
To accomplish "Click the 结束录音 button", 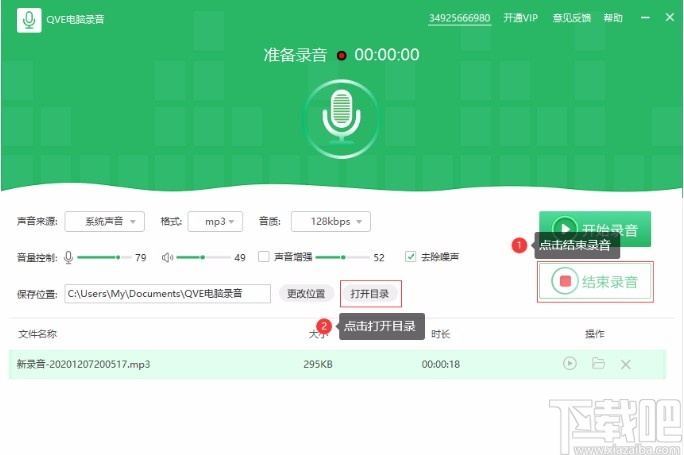I will tap(595, 281).
